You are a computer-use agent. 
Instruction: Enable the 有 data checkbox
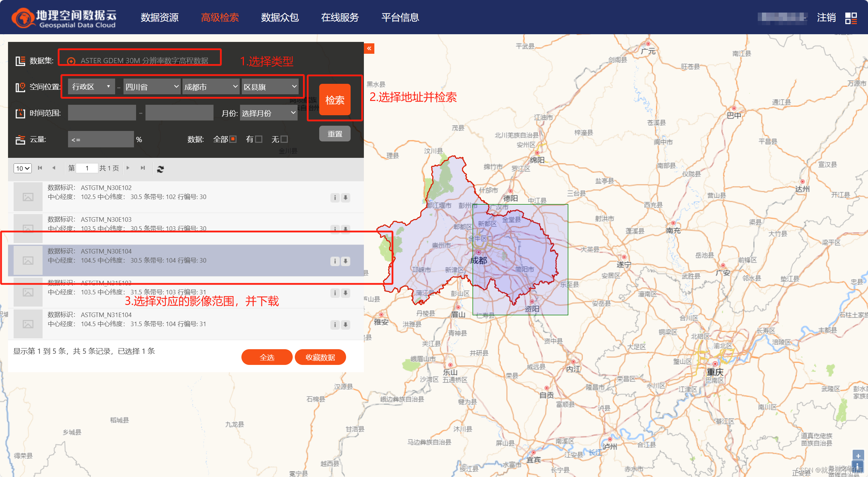pos(259,139)
